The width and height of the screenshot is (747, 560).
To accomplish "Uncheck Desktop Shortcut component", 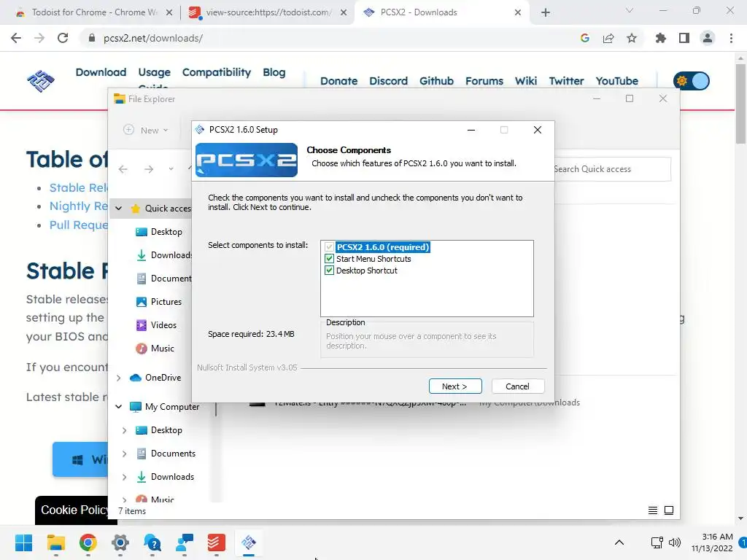I will (x=329, y=271).
